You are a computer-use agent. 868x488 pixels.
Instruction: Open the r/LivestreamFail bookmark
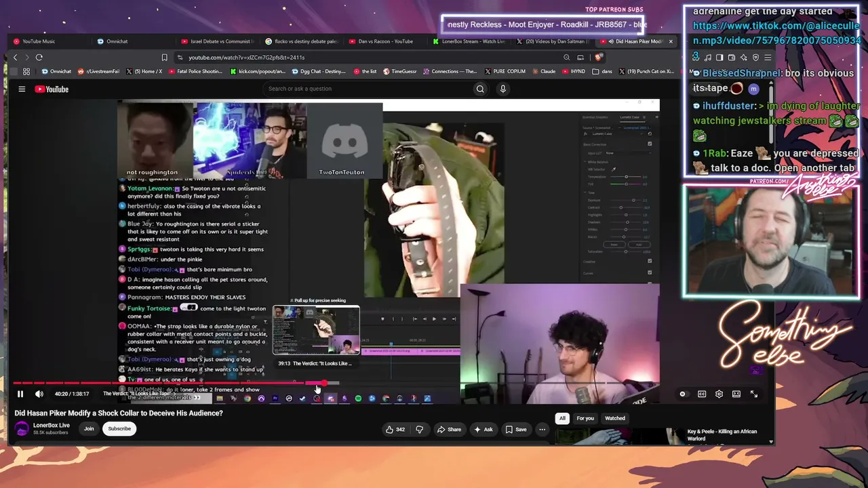coord(99,72)
